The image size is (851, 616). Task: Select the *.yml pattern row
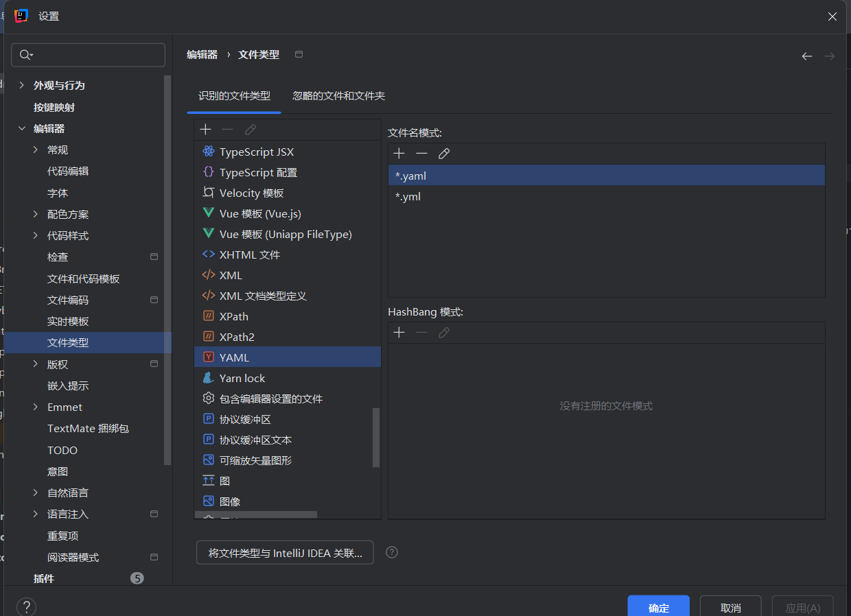pos(606,196)
